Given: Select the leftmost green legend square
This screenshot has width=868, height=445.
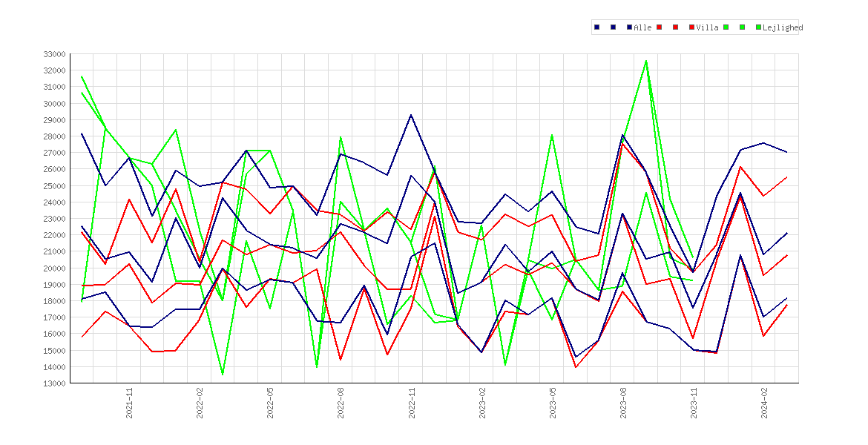Looking at the screenshot, I should [x=725, y=27].
